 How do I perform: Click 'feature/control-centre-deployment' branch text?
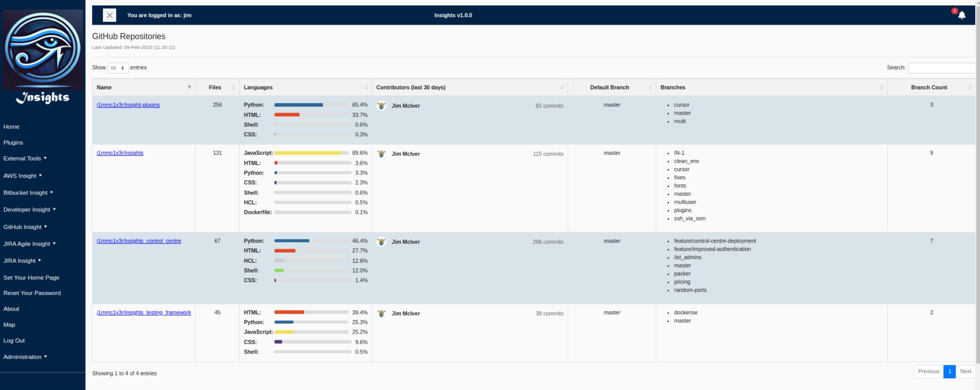point(715,241)
